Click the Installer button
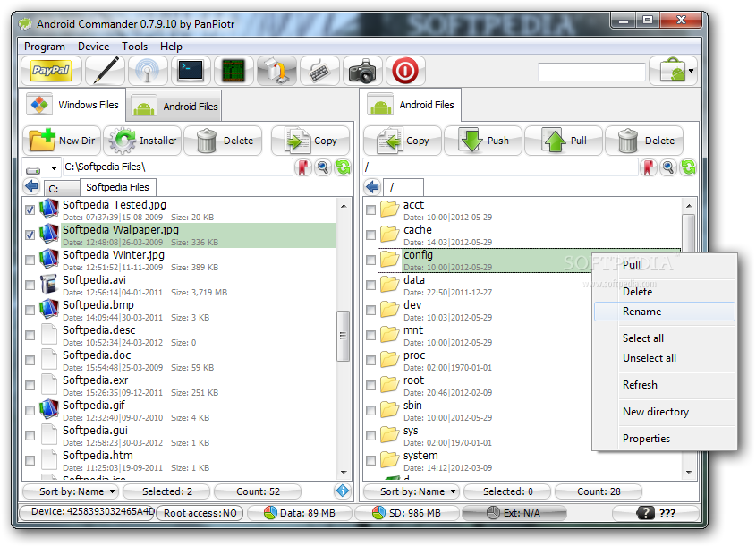Image resolution: width=756 pixels, height=547 pixels. coord(142,141)
